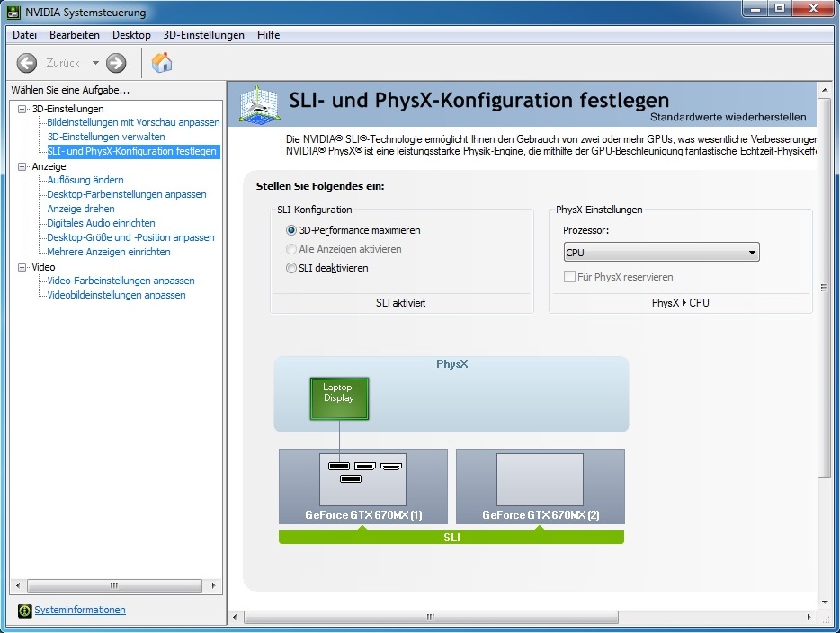Collapse the 3D-Einstellungen tree node
Screen dimensions: 840x633
22,109
